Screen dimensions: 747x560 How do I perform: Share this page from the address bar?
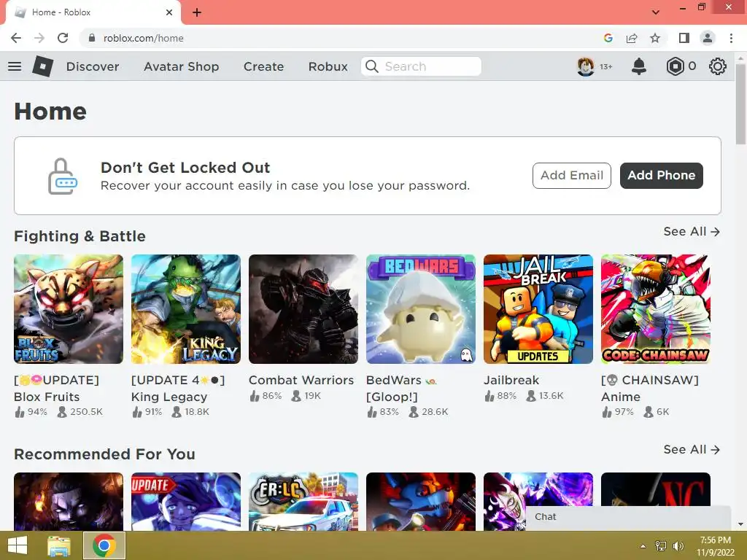click(632, 38)
